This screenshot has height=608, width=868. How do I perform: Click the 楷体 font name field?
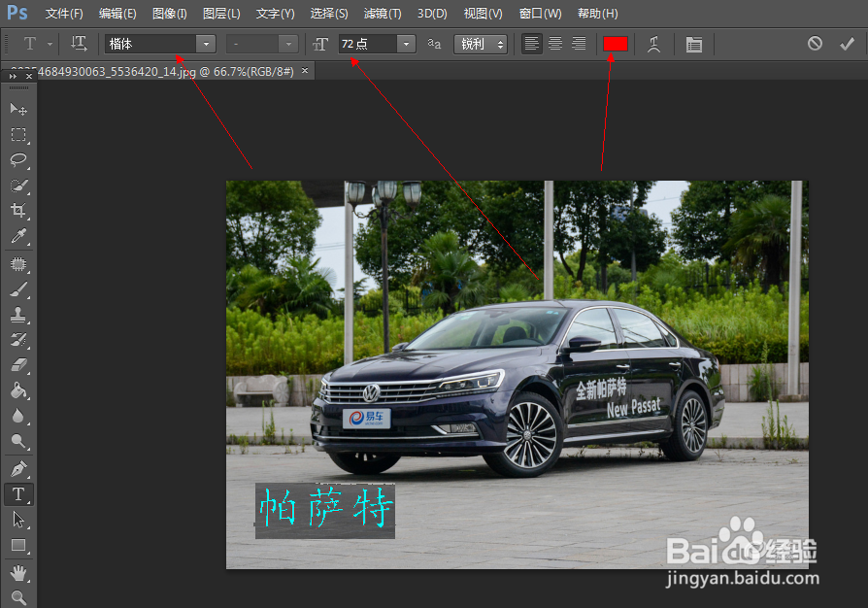click(150, 44)
